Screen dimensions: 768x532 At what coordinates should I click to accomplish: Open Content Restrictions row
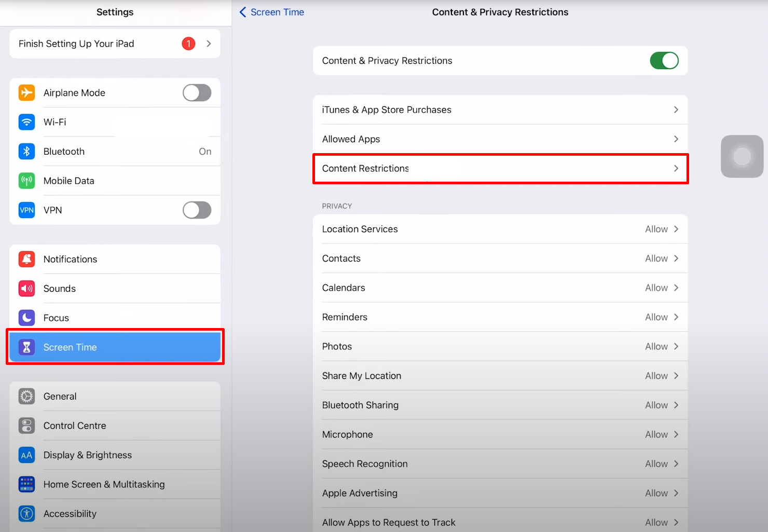click(x=500, y=168)
